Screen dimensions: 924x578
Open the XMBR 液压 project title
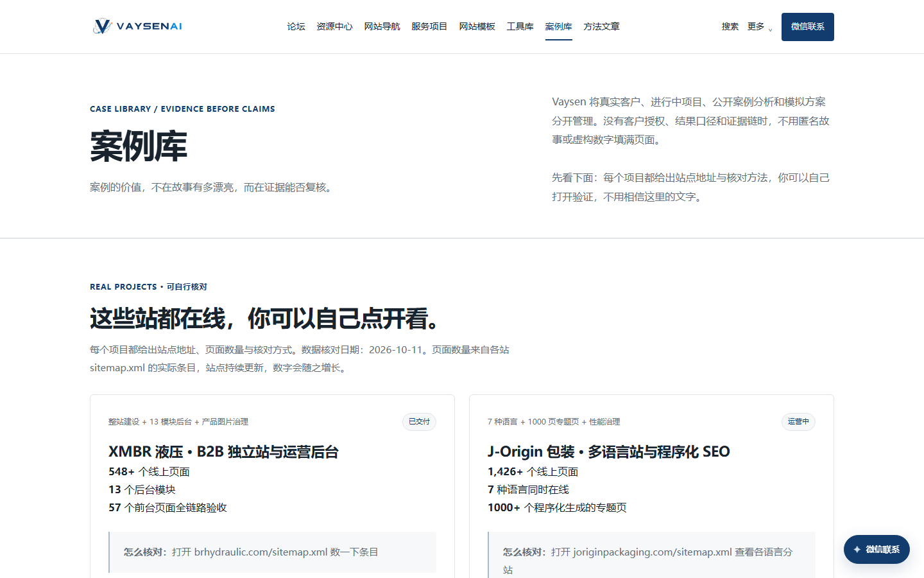tap(223, 451)
